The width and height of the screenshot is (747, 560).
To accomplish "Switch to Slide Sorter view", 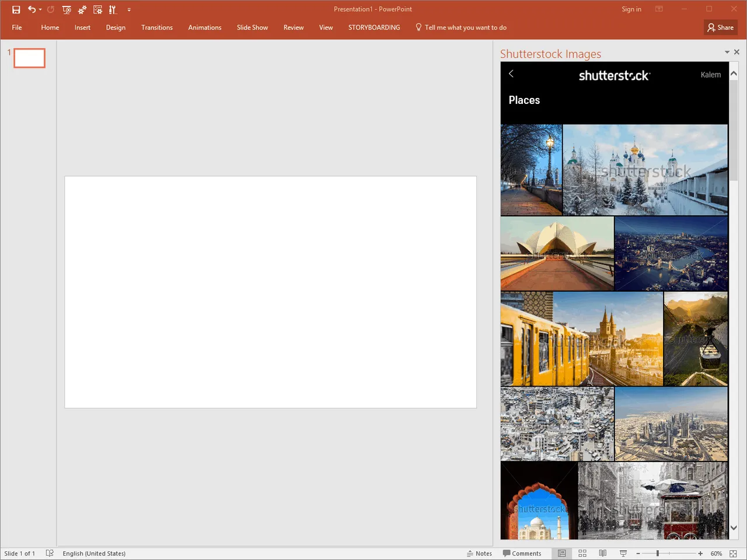I will (582, 553).
